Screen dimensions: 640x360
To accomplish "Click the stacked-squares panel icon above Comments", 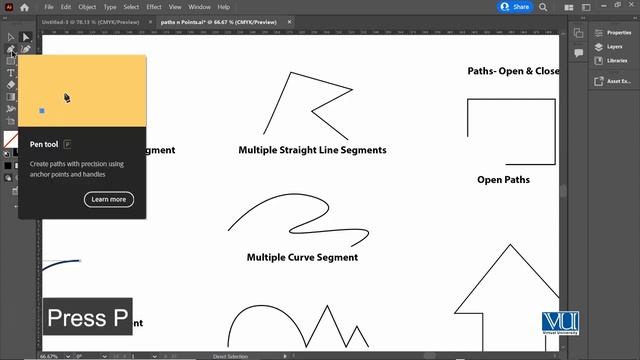I will click(x=578, y=33).
